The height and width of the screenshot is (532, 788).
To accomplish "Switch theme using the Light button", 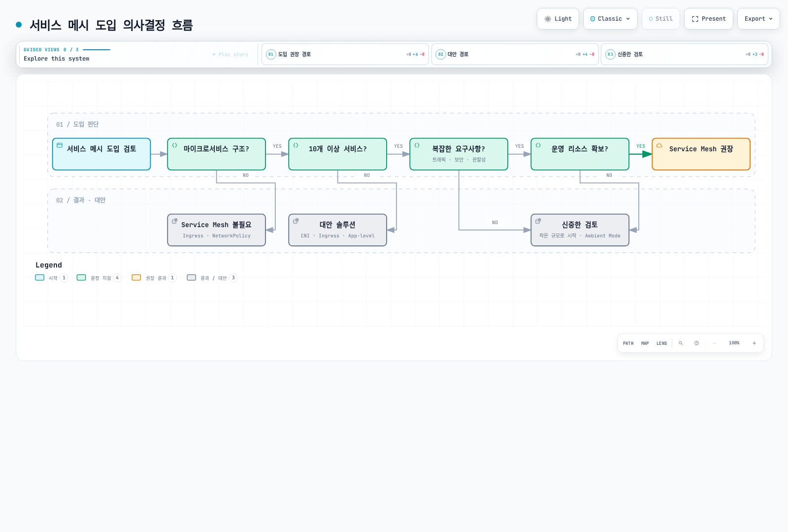I will pos(558,19).
